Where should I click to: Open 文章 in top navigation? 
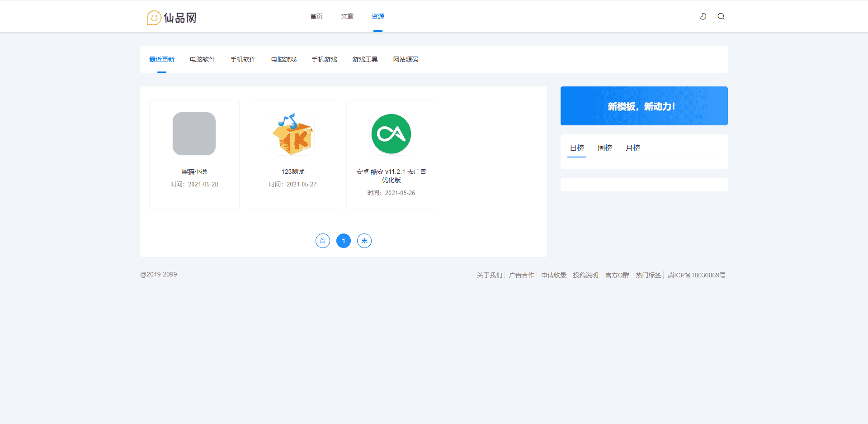click(347, 16)
